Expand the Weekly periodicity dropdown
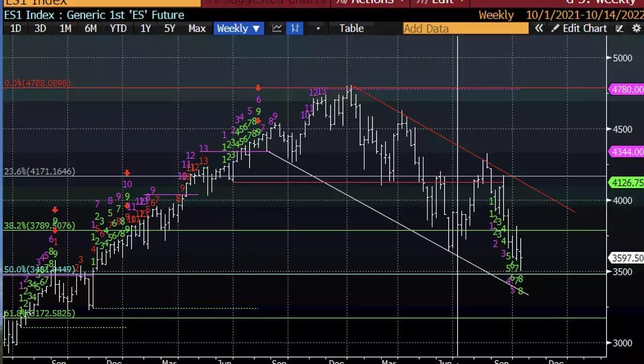The height and width of the screenshot is (364, 644). (x=238, y=29)
